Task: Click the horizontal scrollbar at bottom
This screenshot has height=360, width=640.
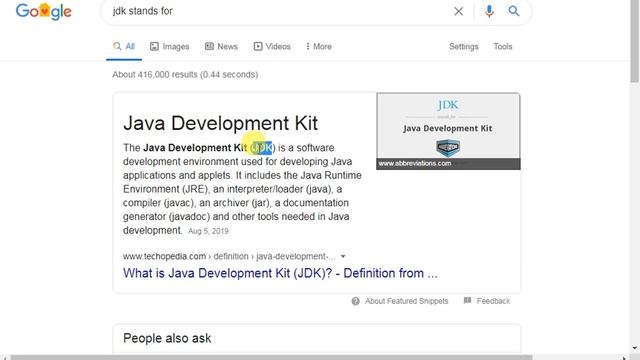Action: (x=271, y=357)
